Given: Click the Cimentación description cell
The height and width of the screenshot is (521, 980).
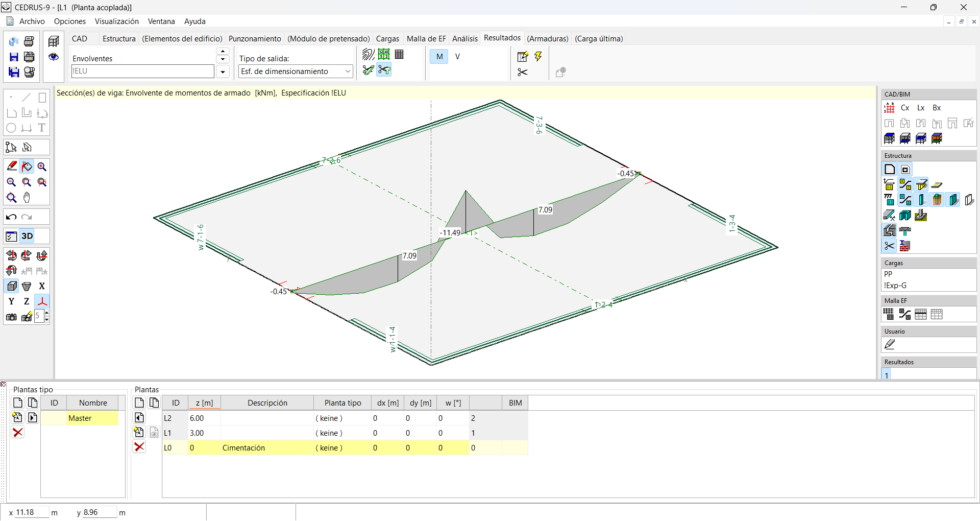Looking at the screenshot, I should tap(267, 448).
